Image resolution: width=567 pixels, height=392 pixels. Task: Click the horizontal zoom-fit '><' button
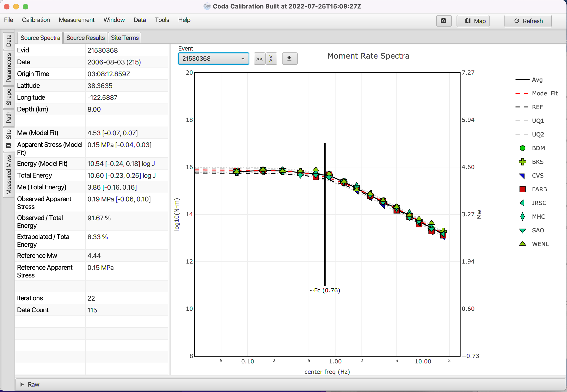click(x=259, y=59)
